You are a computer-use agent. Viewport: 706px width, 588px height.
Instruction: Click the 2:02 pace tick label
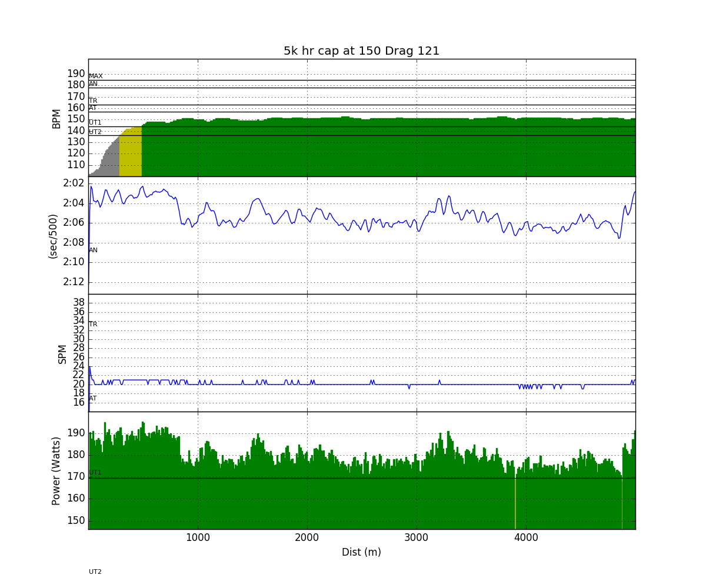74,183
